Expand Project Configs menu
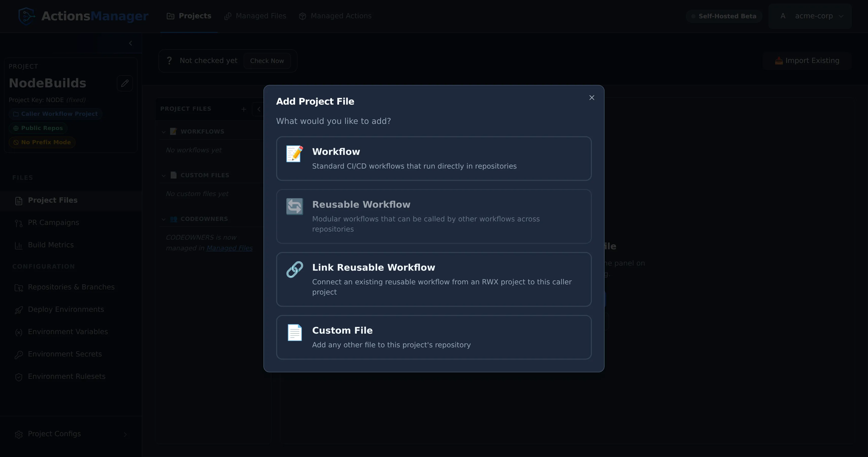868x457 pixels. (71, 434)
